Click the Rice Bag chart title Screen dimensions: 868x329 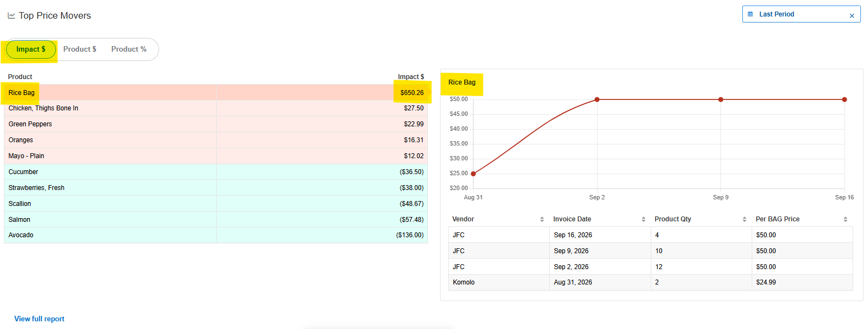[462, 82]
